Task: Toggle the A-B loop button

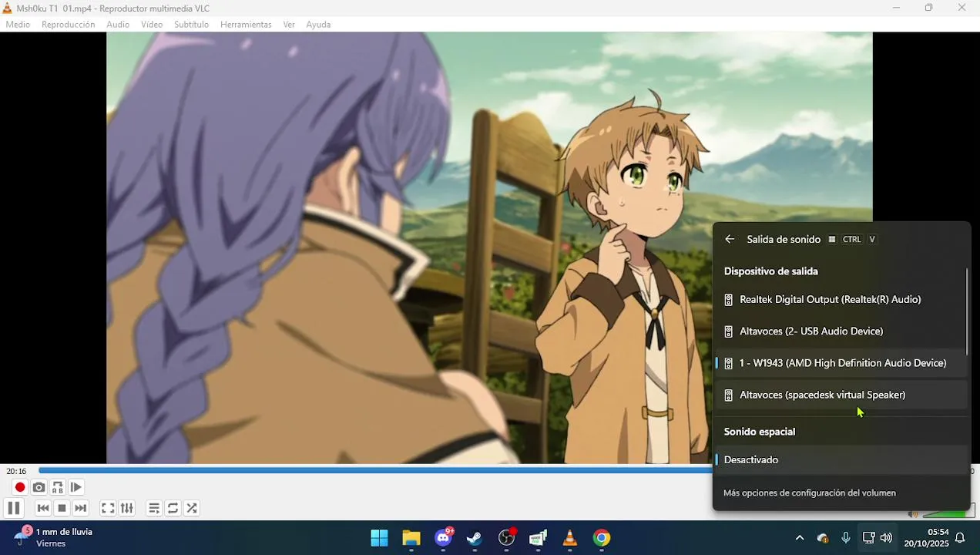Action: [58, 487]
